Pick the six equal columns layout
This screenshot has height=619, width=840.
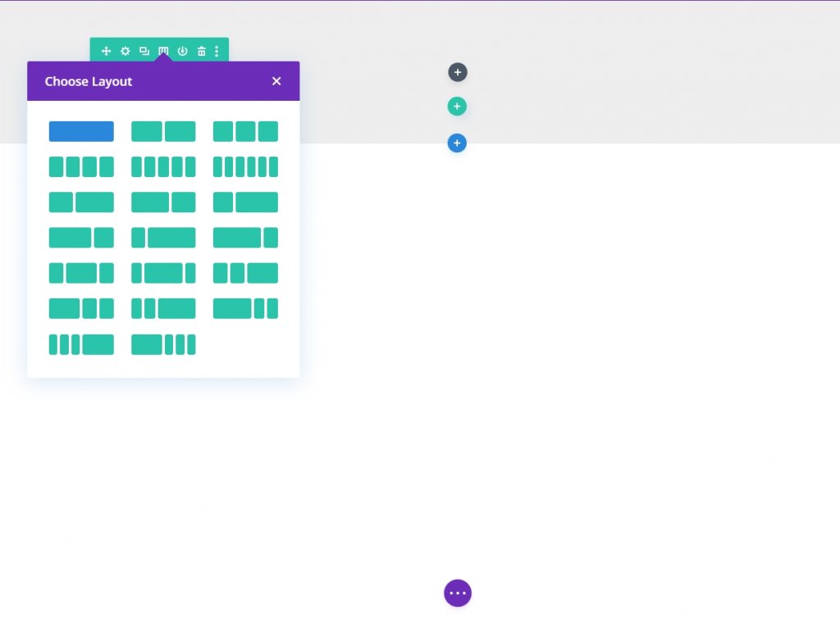point(245,166)
